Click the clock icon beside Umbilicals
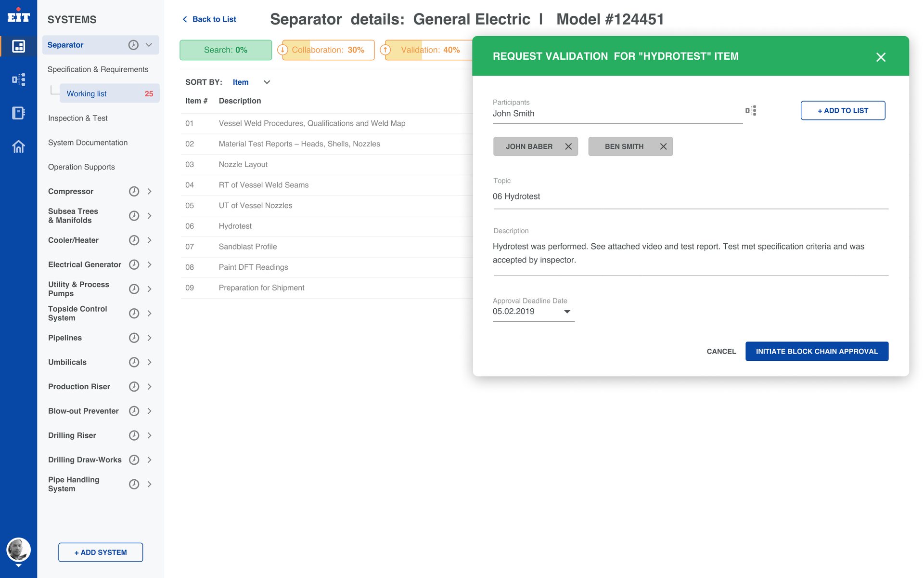The image size is (924, 578). (x=134, y=362)
